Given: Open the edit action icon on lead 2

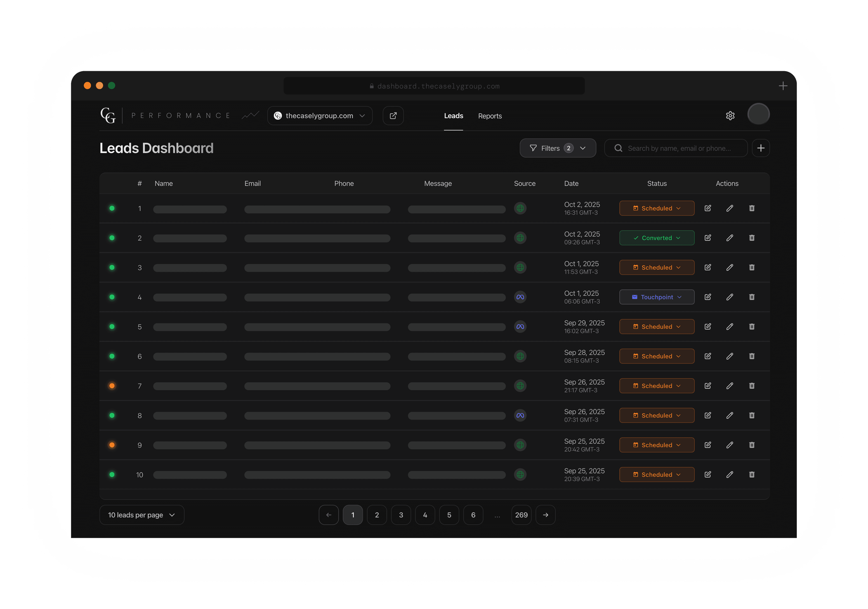Looking at the screenshot, I should pyautogui.click(x=708, y=238).
